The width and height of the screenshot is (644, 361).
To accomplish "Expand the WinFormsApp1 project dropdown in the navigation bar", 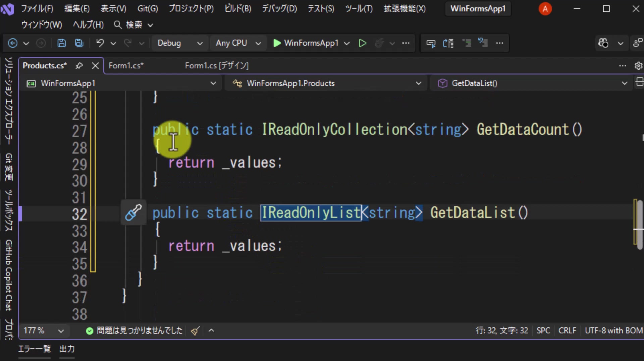I will 121,83.
